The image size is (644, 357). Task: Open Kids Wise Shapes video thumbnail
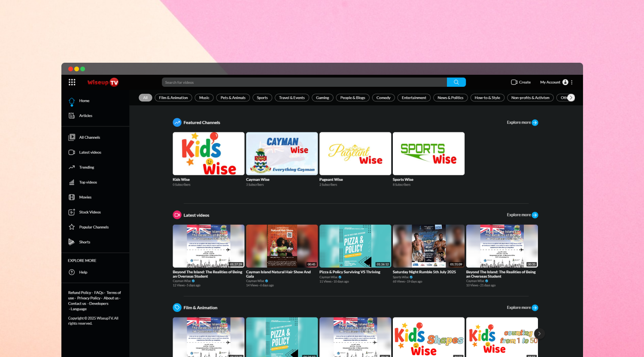coord(428,338)
